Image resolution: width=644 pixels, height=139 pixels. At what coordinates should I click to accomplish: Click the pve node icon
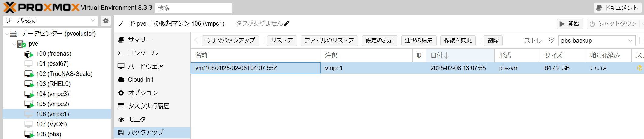(x=21, y=44)
